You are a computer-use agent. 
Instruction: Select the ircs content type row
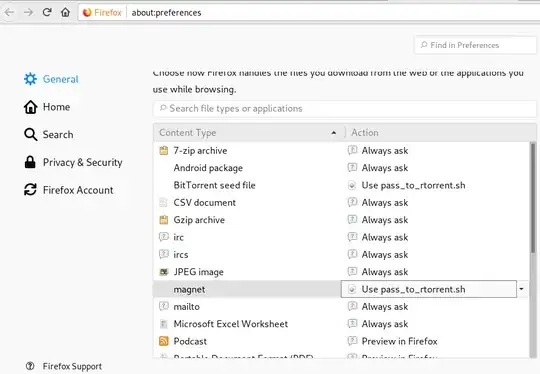point(342,255)
